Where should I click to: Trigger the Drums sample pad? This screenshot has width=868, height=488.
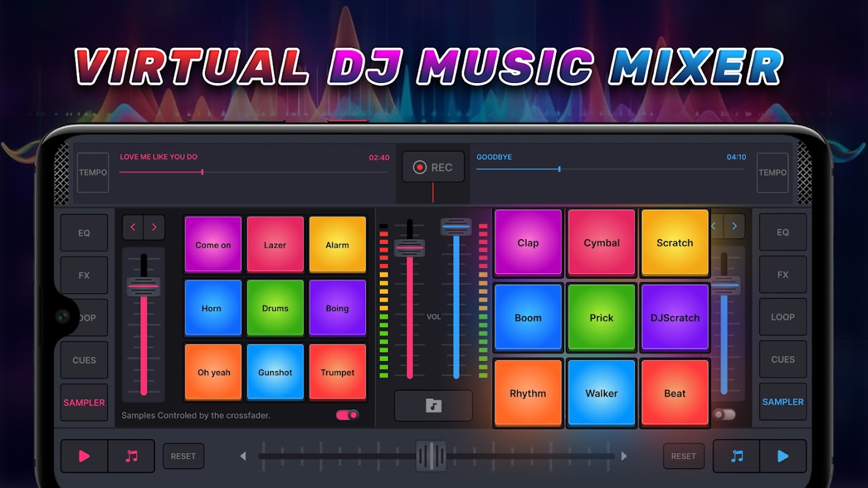click(x=275, y=308)
